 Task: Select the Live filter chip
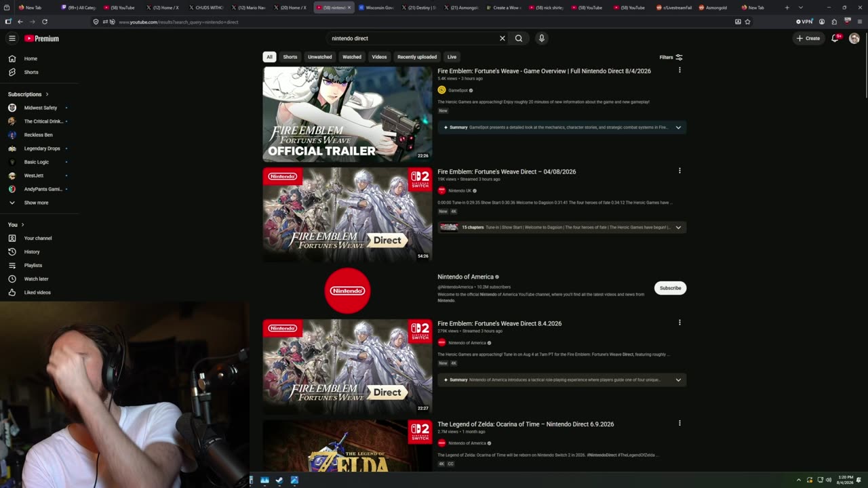click(452, 57)
